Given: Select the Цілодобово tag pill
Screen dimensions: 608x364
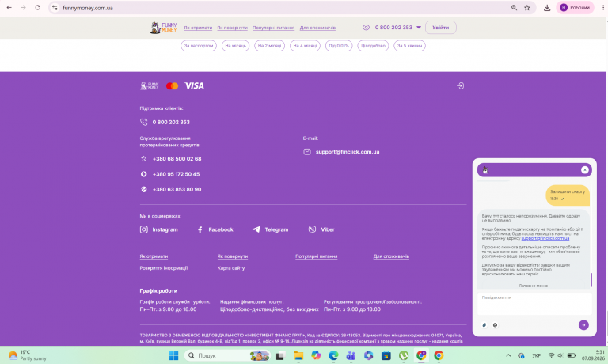Looking at the screenshot, I should 373,46.
